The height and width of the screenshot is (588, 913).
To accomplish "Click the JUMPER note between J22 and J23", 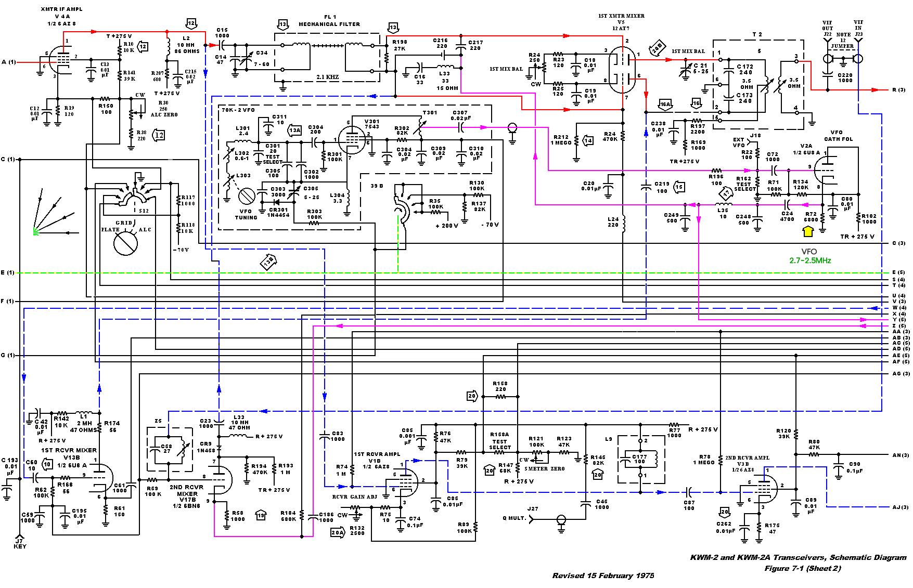I will coord(842,46).
